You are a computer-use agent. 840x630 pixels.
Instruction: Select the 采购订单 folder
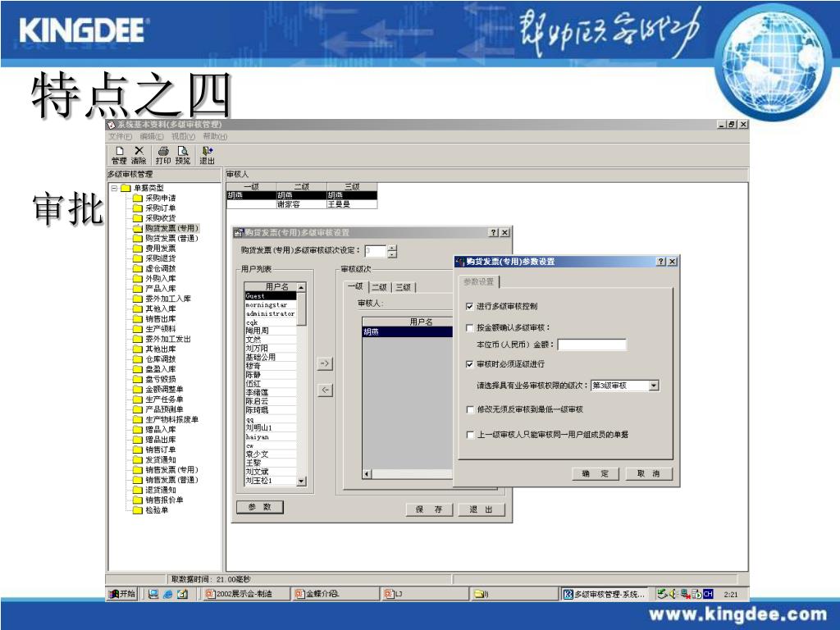pos(154,208)
